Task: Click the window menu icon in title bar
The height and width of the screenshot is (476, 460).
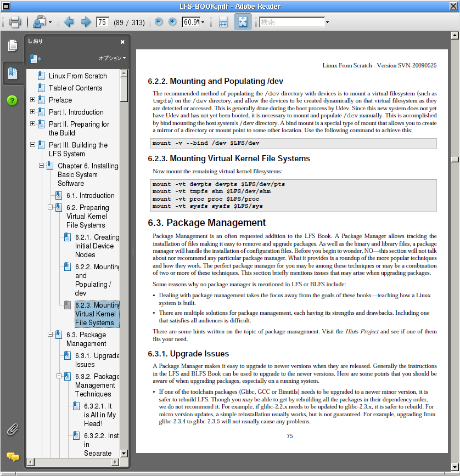Action: tap(6, 6)
